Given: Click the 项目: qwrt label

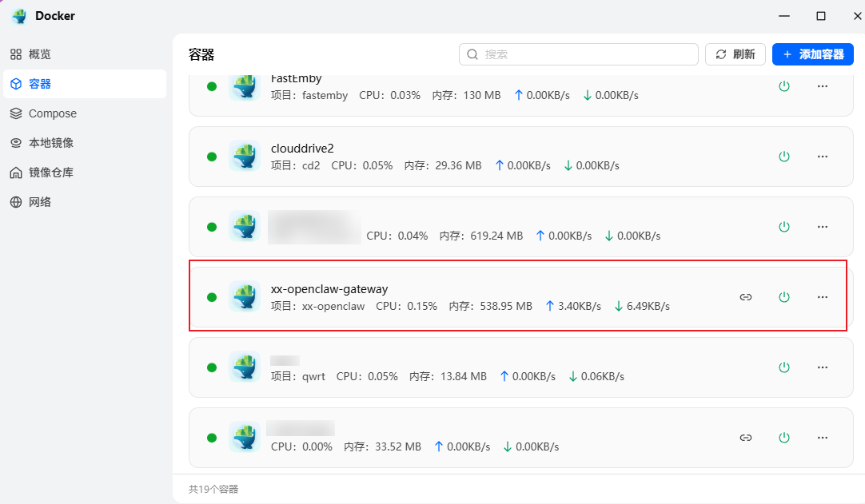Looking at the screenshot, I should [x=298, y=377].
